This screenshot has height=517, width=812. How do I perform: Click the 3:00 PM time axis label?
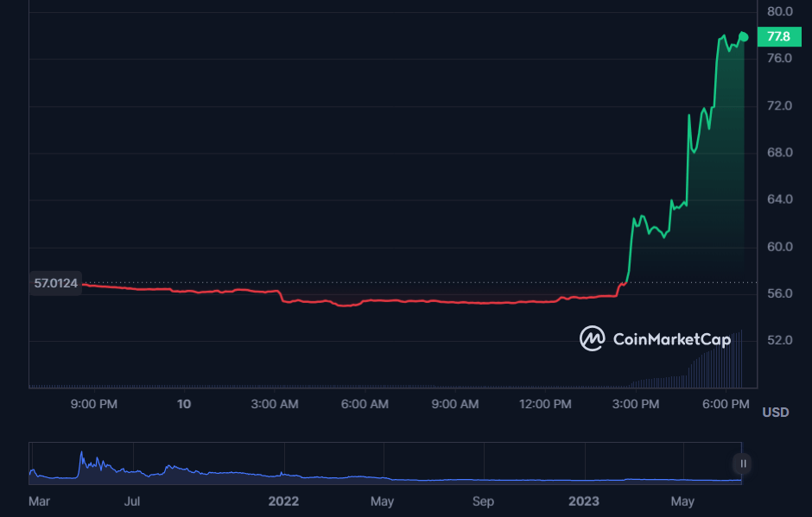point(636,404)
